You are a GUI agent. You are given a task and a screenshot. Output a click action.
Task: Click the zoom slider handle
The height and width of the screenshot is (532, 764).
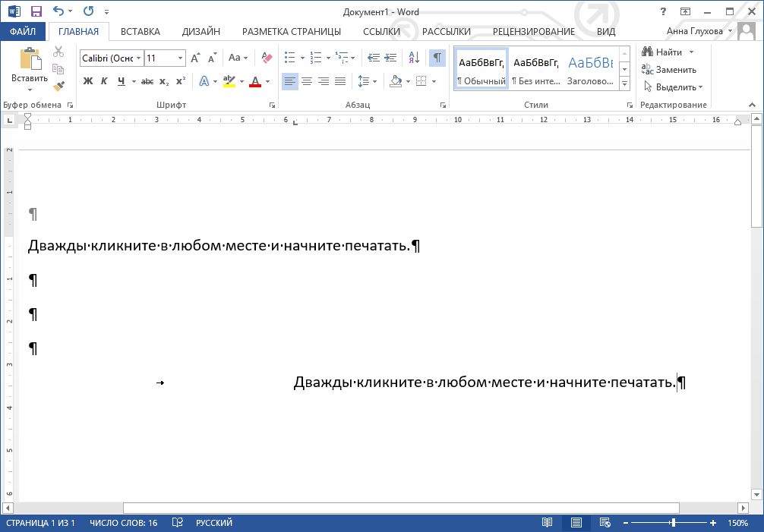click(x=673, y=523)
